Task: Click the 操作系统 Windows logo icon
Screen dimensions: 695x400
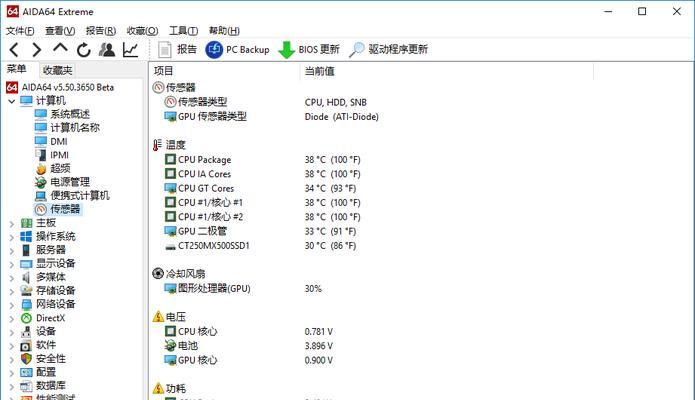Action: tap(27, 236)
